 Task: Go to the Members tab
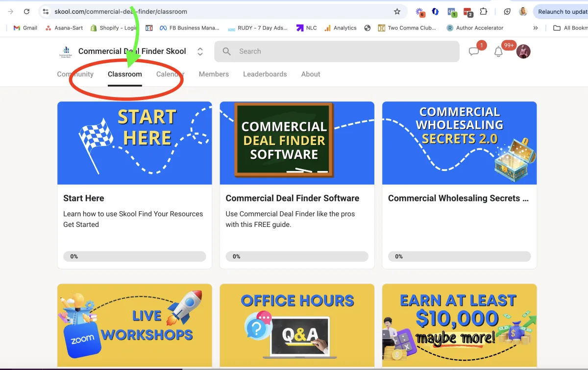click(x=214, y=74)
